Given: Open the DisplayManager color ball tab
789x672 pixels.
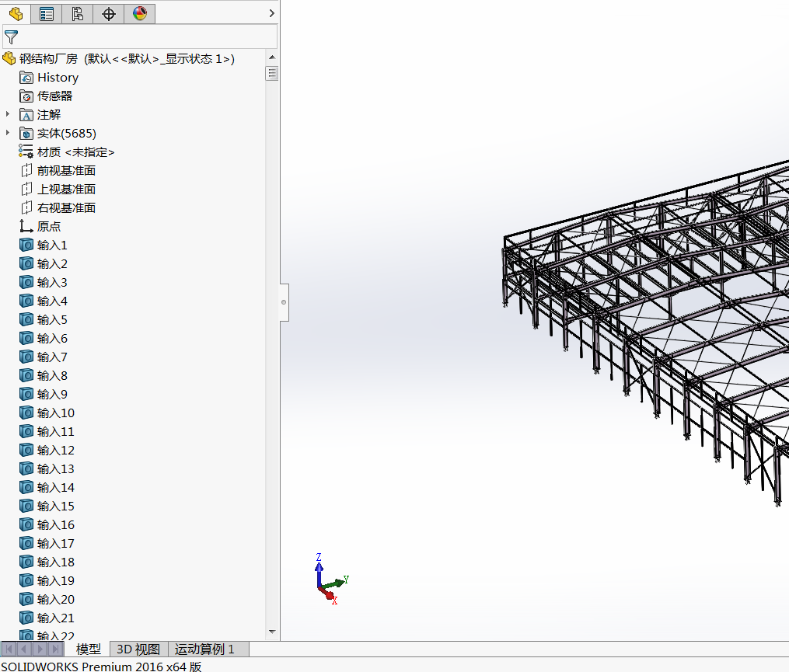Looking at the screenshot, I should (140, 13).
